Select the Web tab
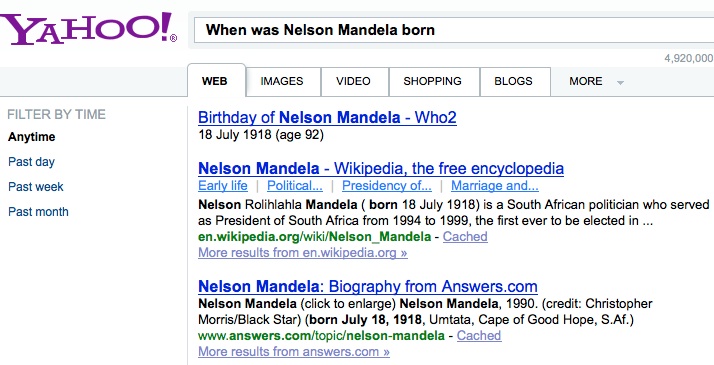 (x=215, y=81)
